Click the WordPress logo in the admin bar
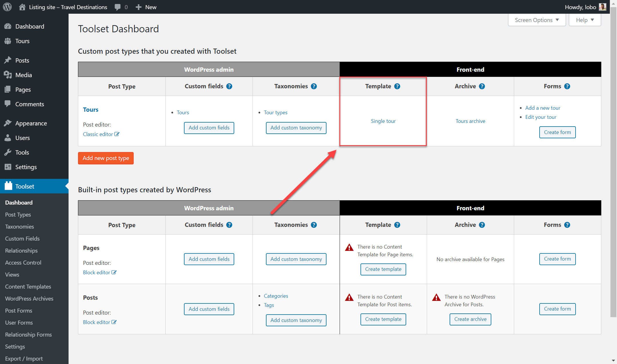The width and height of the screenshot is (617, 364). (7, 7)
